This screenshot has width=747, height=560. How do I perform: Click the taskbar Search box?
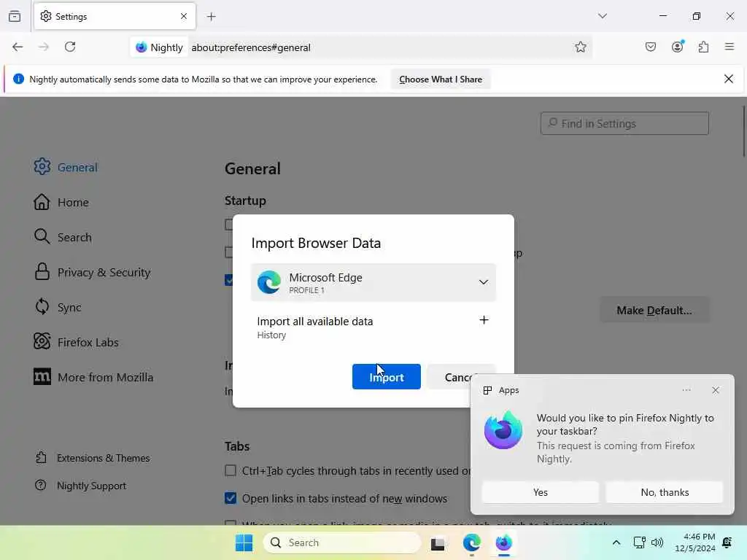click(342, 542)
